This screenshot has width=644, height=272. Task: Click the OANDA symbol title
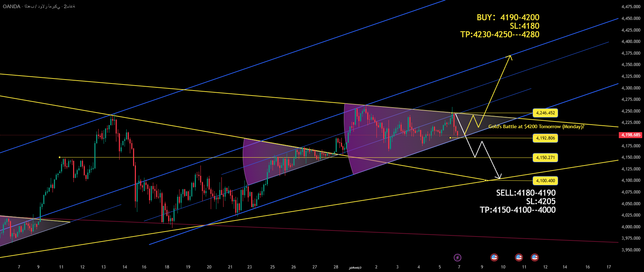pos(11,6)
